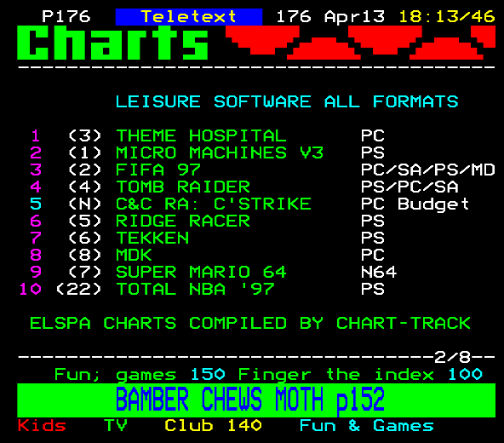Viewport: 504px width, 443px height.
Task: Click index page number 100
Action: pos(465,375)
